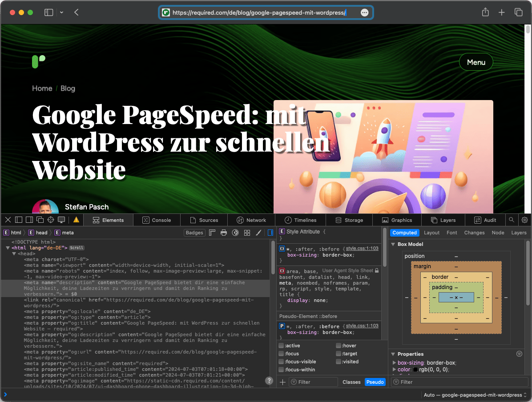
Task: Click the warning triangle in the inspector toolbar
Action: (76, 220)
